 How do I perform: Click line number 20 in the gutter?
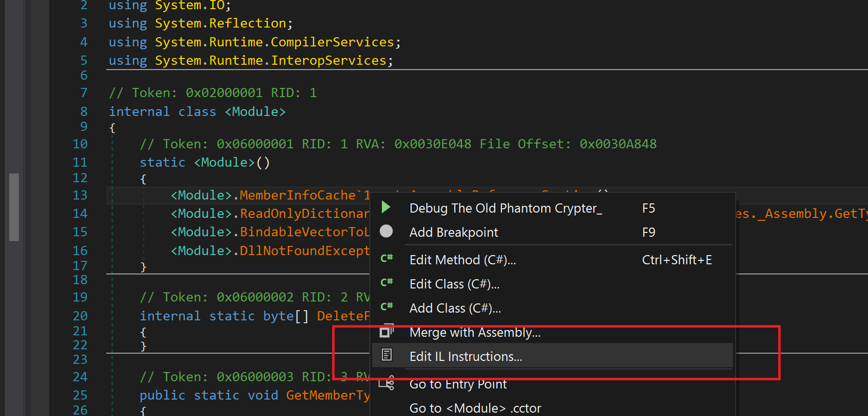[x=80, y=316]
